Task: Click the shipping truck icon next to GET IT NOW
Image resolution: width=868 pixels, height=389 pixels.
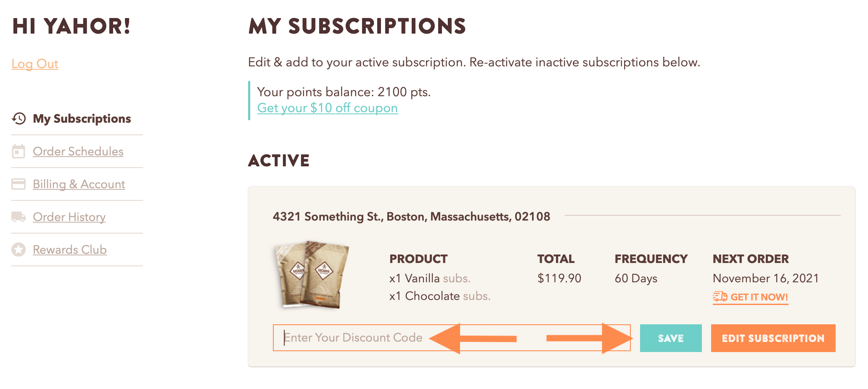Action: [x=719, y=297]
